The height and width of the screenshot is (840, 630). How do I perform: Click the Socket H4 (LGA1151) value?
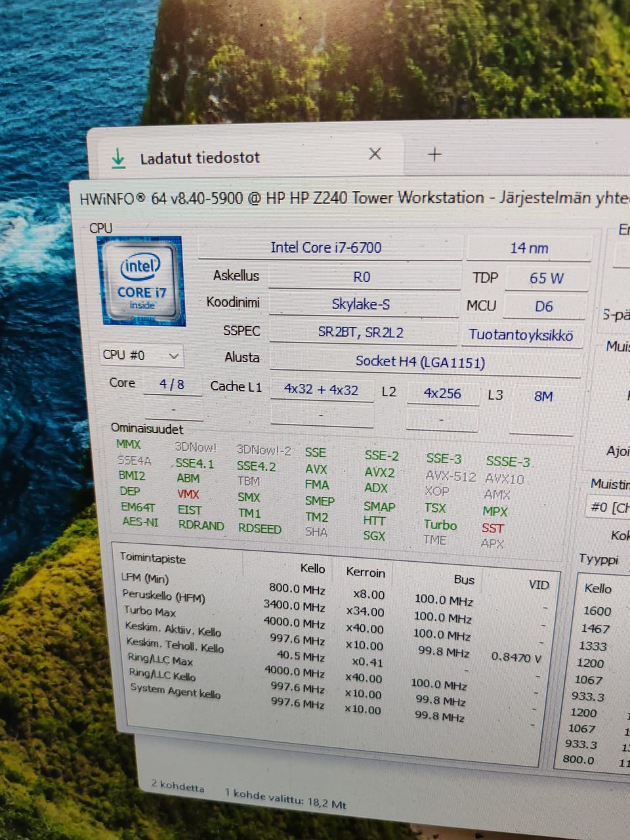coord(424,362)
